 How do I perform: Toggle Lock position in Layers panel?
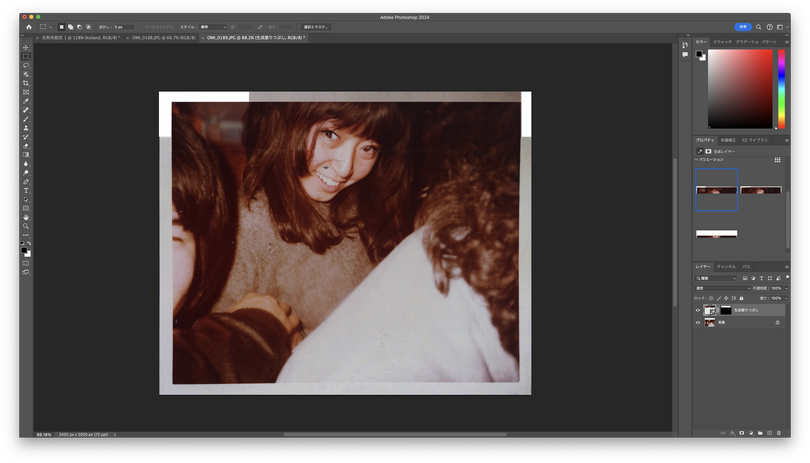(x=726, y=298)
